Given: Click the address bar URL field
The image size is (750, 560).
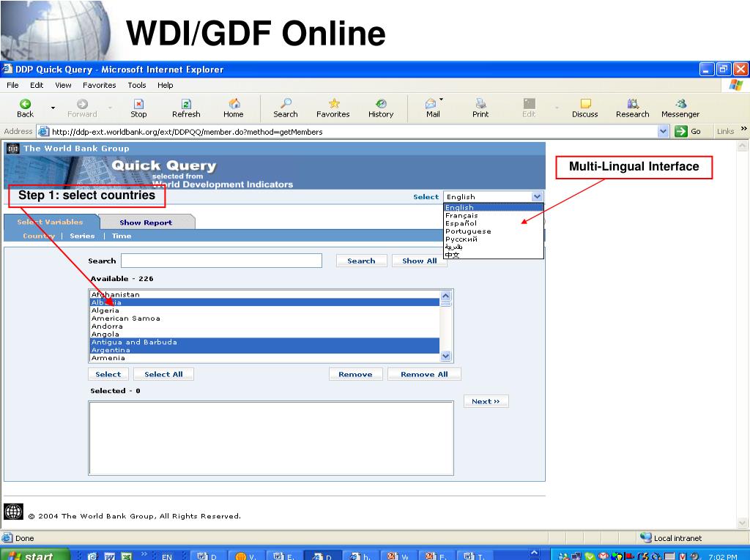Looking at the screenshot, I should [354, 132].
